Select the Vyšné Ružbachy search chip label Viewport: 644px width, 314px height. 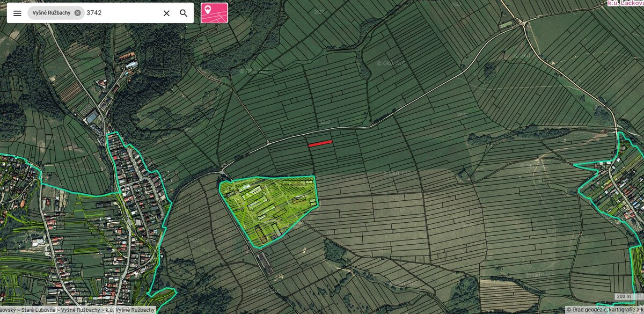pyautogui.click(x=50, y=13)
